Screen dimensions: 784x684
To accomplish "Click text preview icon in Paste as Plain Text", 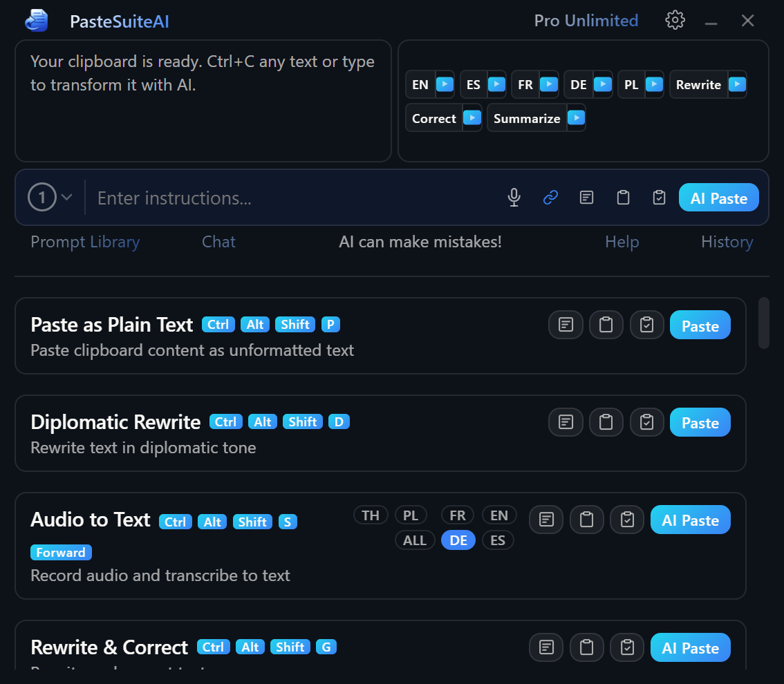I will pos(566,325).
